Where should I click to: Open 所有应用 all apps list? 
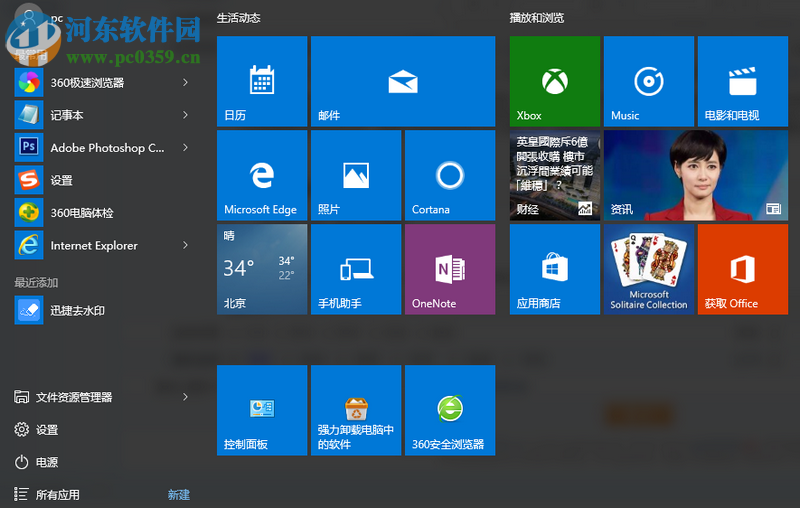point(57,494)
